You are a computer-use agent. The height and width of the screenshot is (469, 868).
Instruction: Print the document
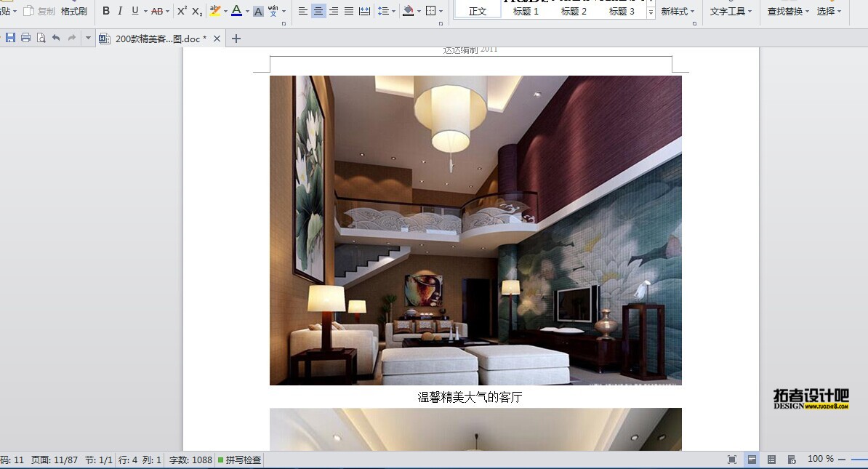click(x=25, y=39)
